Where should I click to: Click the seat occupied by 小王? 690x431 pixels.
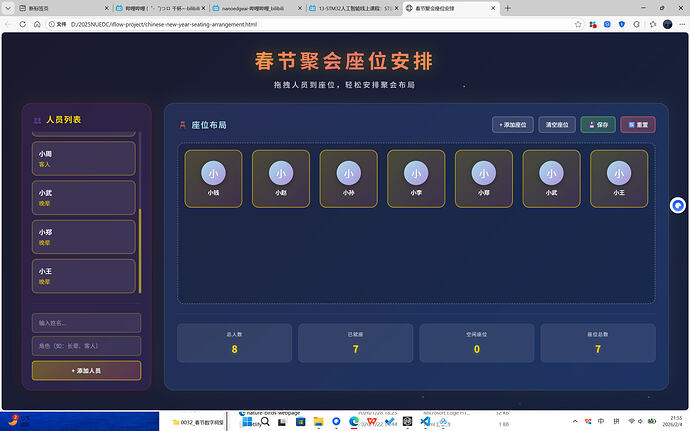619,179
